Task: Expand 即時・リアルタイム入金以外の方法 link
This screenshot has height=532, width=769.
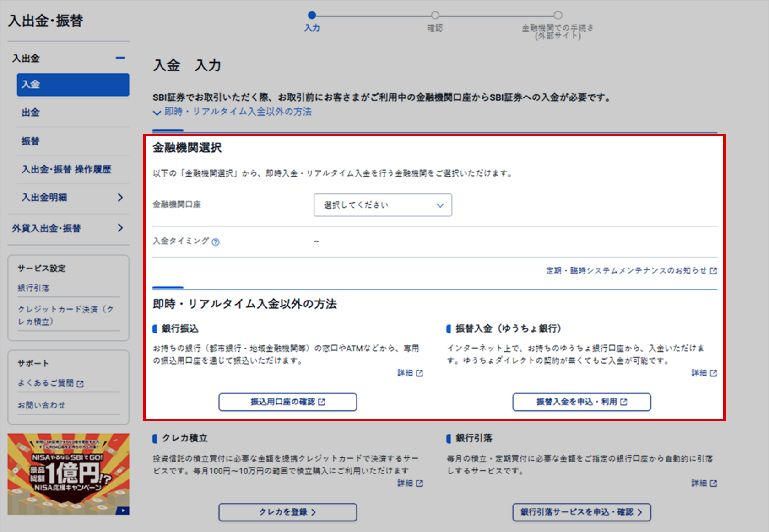Action: [x=238, y=112]
